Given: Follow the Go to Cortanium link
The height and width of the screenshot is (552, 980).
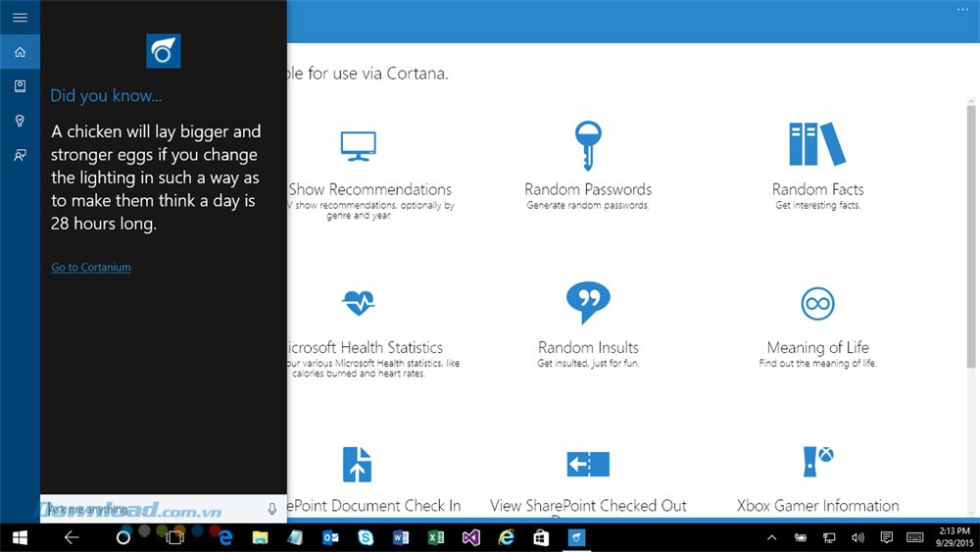Looking at the screenshot, I should point(91,267).
